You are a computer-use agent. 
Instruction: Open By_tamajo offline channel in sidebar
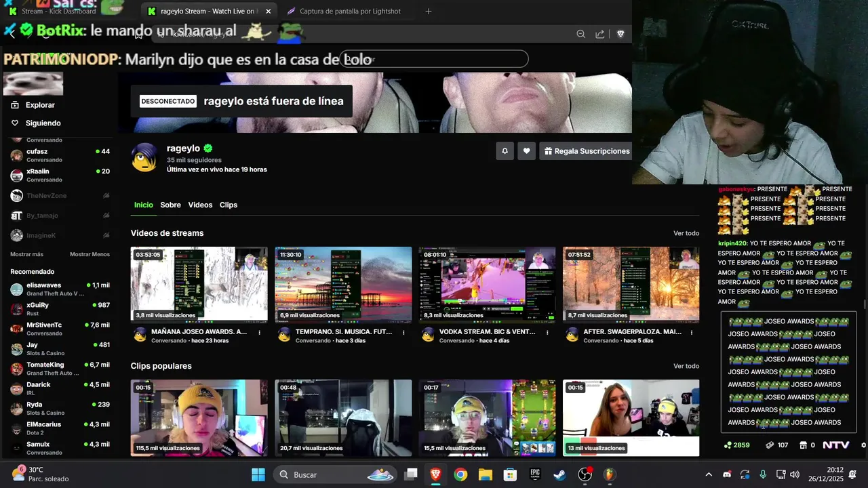[x=60, y=216]
